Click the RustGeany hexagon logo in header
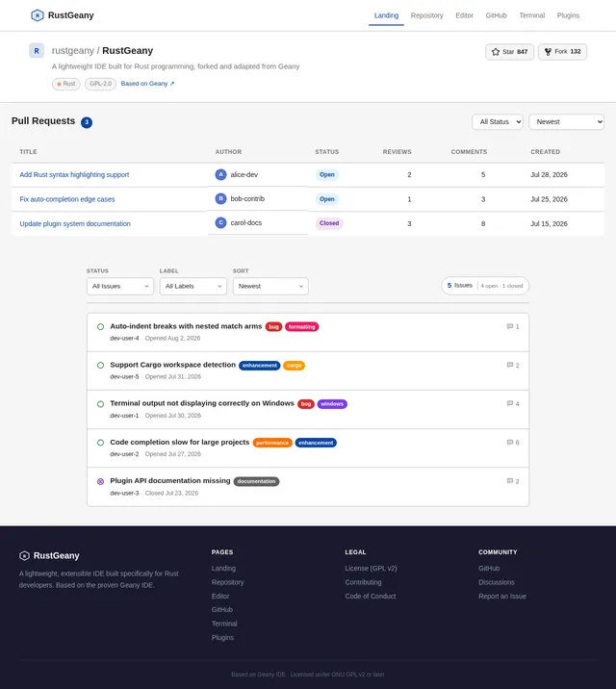Image resolution: width=616 pixels, height=689 pixels. coord(38,15)
